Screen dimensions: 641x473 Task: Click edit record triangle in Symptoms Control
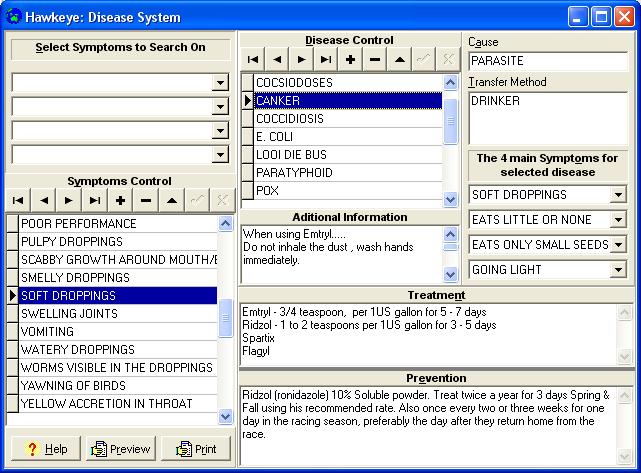coord(172,200)
